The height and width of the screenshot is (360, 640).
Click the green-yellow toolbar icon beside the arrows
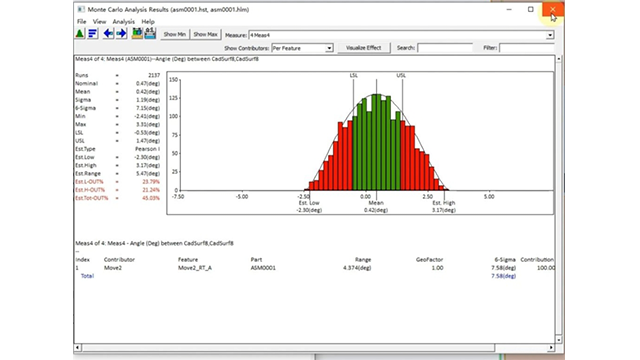(x=137, y=34)
